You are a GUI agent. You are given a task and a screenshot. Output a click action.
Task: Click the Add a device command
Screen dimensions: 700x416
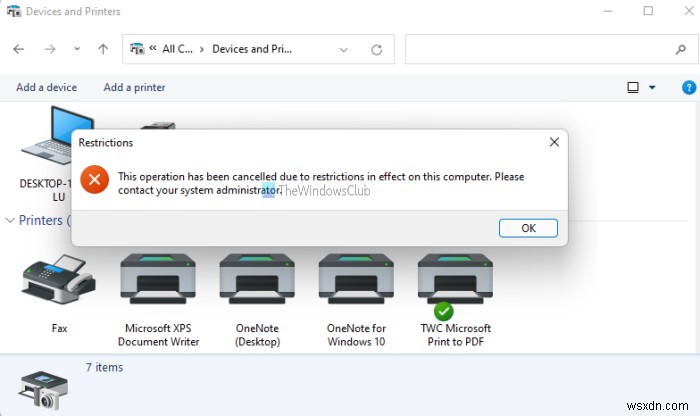[46, 87]
